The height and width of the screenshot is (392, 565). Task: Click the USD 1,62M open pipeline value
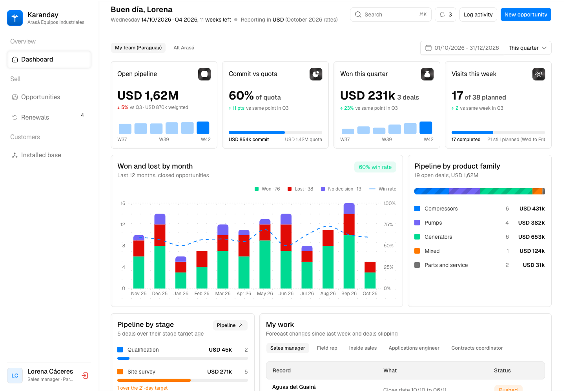[148, 96]
